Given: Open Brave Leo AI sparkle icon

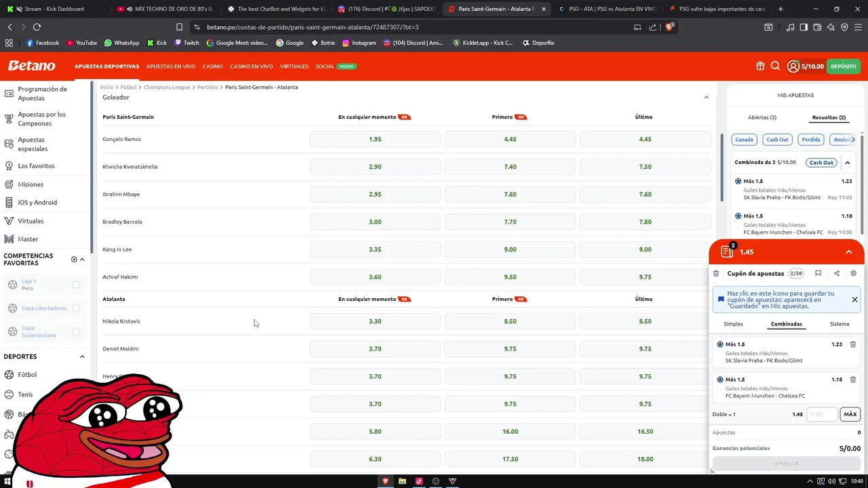Looking at the screenshot, I should [x=832, y=27].
